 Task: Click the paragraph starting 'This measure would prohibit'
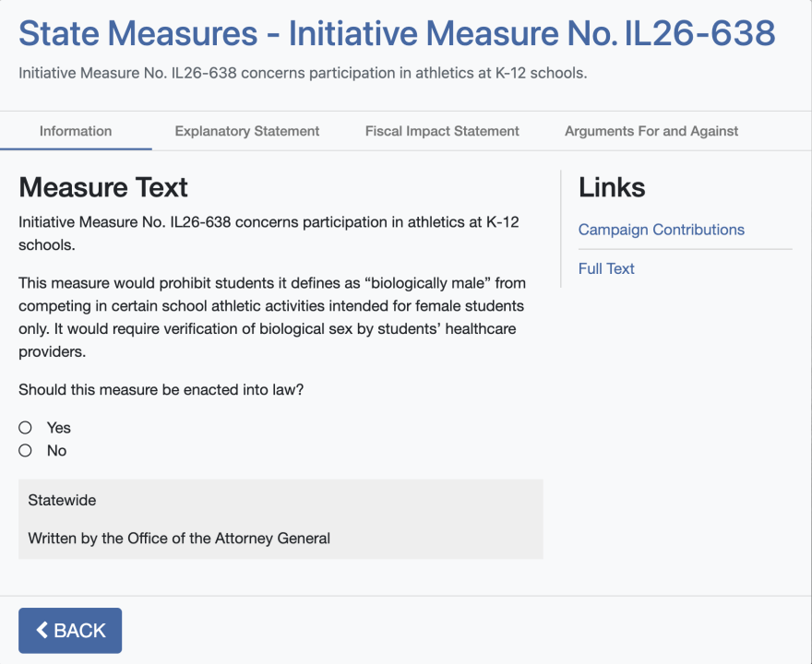click(x=272, y=317)
